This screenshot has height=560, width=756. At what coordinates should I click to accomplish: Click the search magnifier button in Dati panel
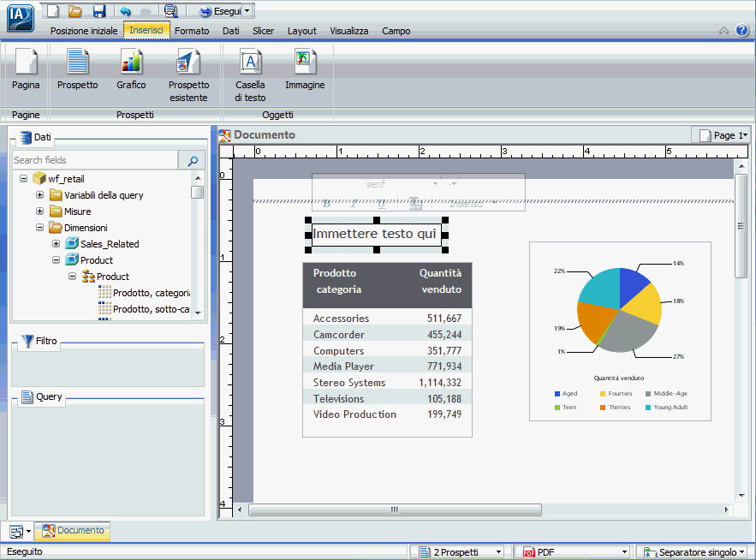[x=192, y=160]
